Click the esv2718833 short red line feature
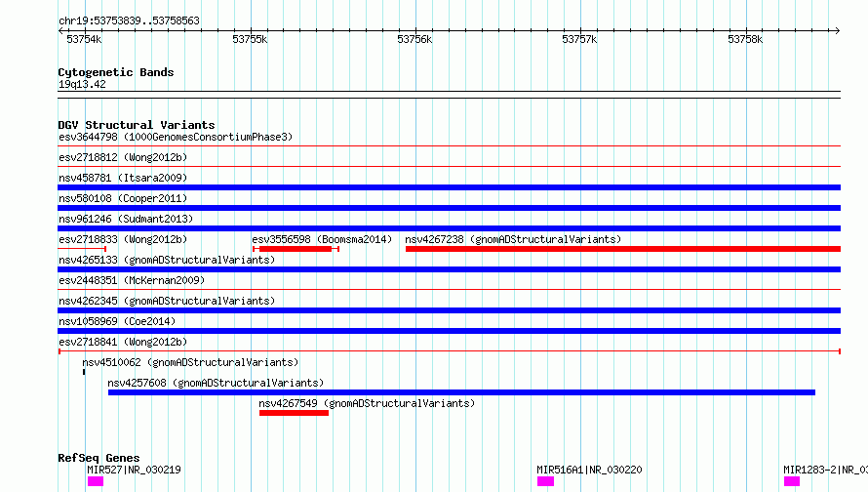868x492 pixels. point(82,249)
